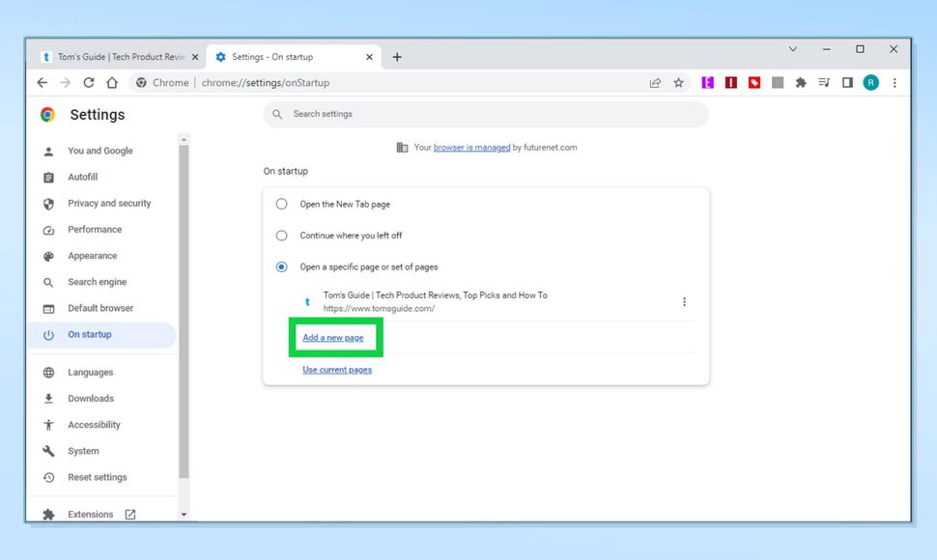The width and height of the screenshot is (937, 560).
Task: Open the On startup section in sidebar
Action: pyautogui.click(x=87, y=334)
